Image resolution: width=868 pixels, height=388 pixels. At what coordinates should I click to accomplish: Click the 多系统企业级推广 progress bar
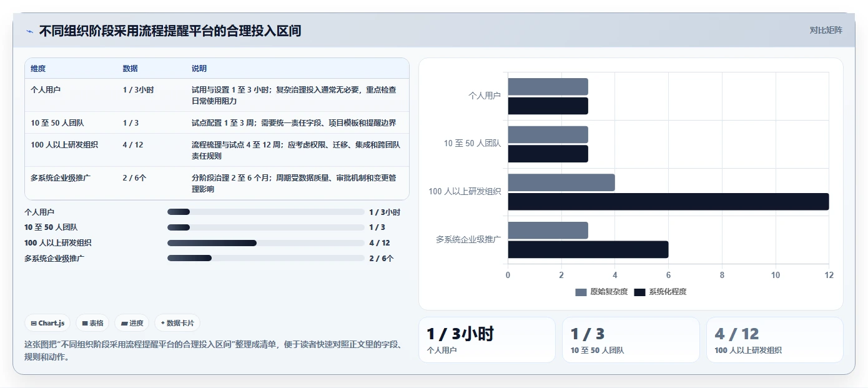click(x=265, y=258)
